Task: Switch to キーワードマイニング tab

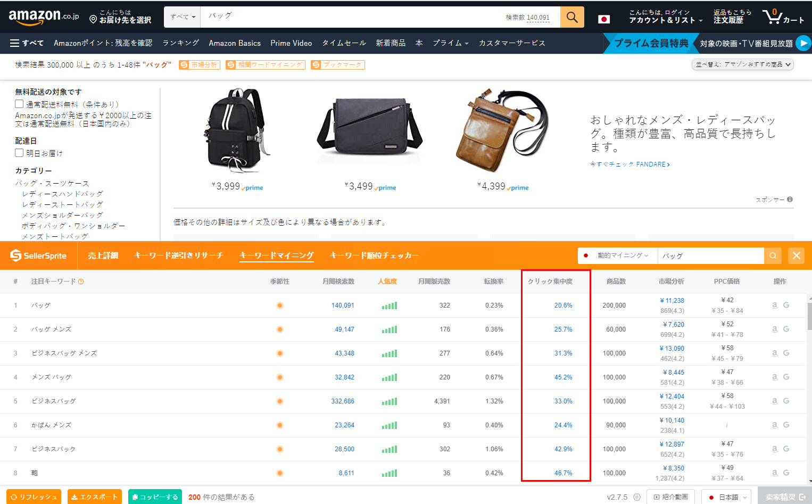Action: point(276,255)
